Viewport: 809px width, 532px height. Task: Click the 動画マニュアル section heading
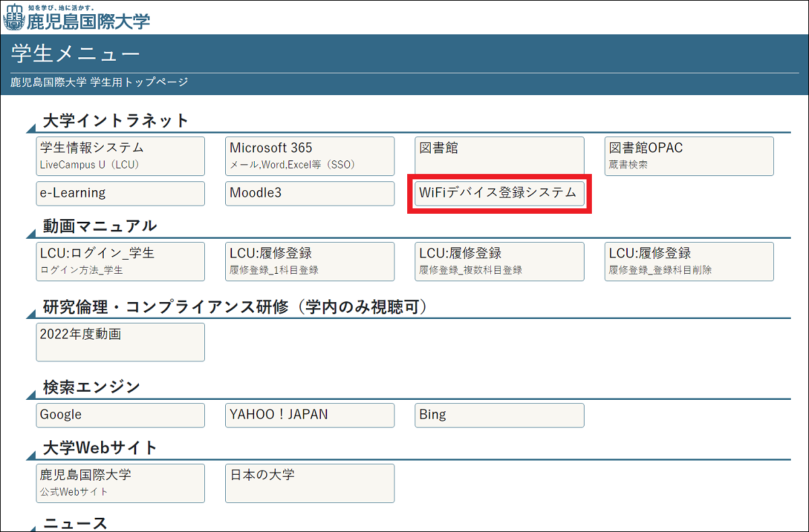pyautogui.click(x=100, y=226)
